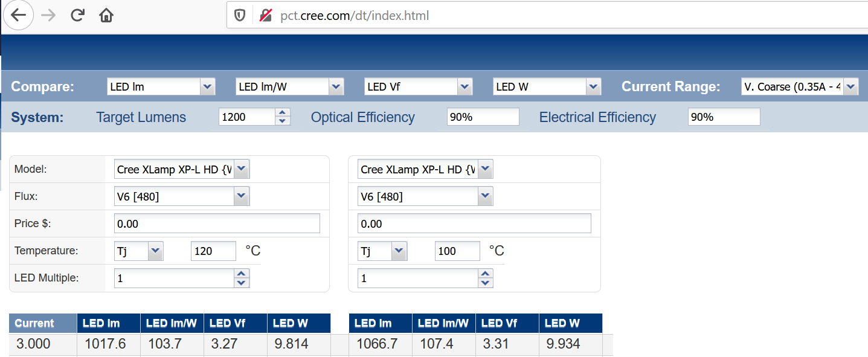Decrease second LED Multiple with down arrow

pos(486,283)
